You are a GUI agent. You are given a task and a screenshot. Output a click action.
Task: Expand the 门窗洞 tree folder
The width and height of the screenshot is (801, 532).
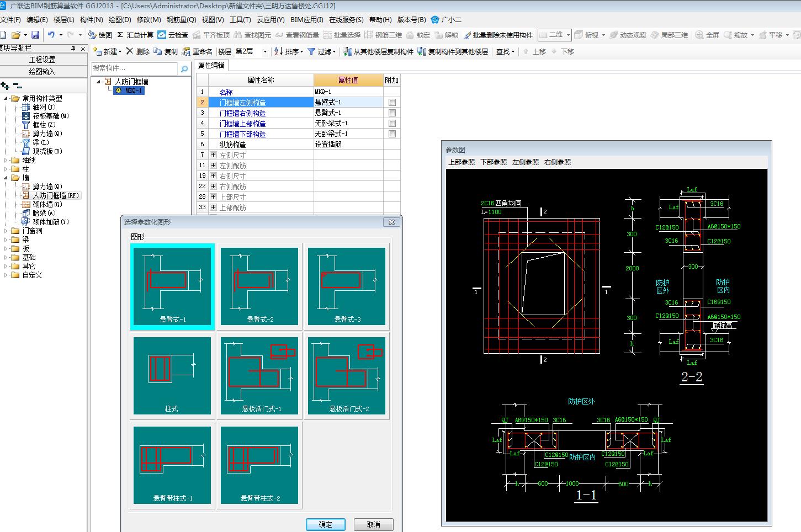[x=7, y=231]
